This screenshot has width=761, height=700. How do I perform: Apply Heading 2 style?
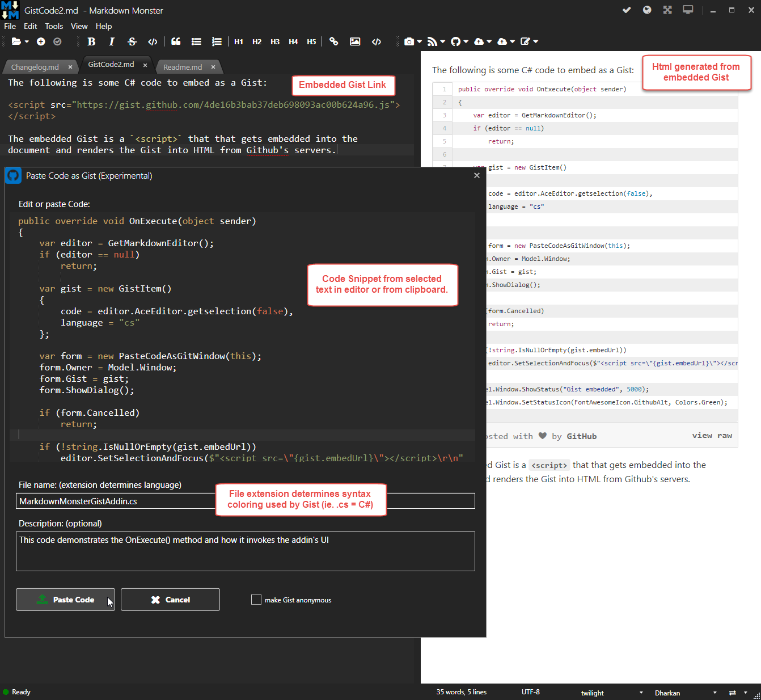coord(257,41)
